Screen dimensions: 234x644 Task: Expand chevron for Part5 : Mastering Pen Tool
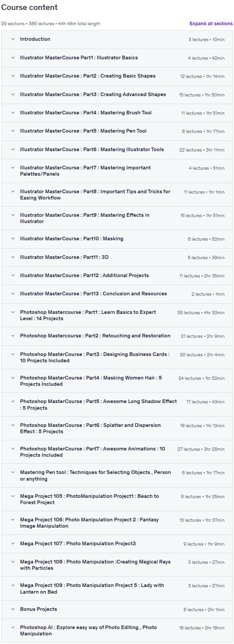(13, 131)
